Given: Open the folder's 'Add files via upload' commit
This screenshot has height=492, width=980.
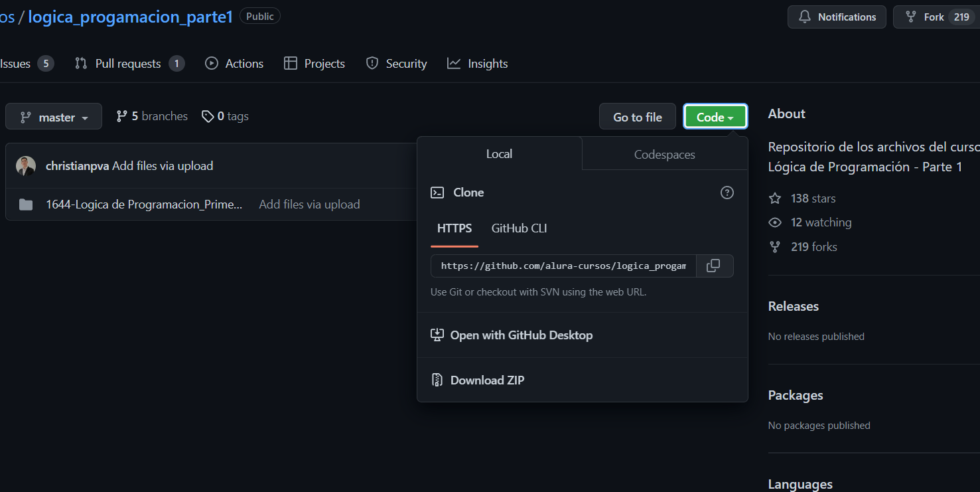Looking at the screenshot, I should [x=309, y=205].
